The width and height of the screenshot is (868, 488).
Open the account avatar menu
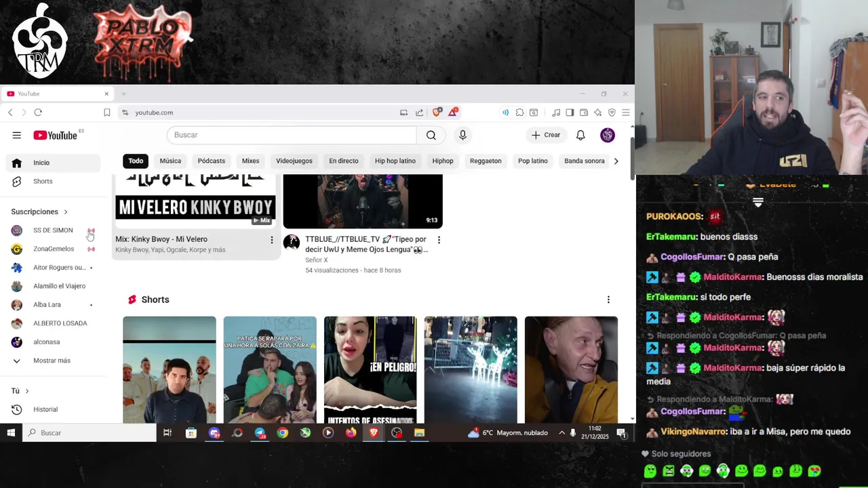coord(608,135)
